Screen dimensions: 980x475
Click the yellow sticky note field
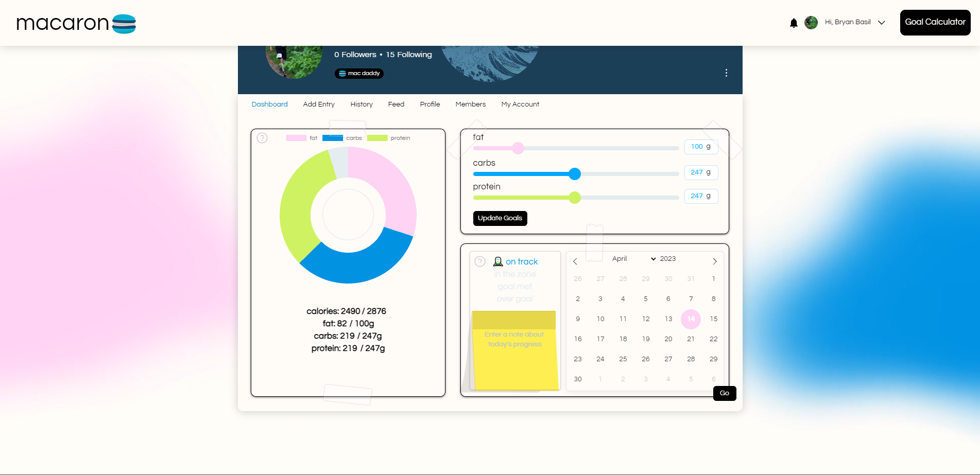coord(514,350)
